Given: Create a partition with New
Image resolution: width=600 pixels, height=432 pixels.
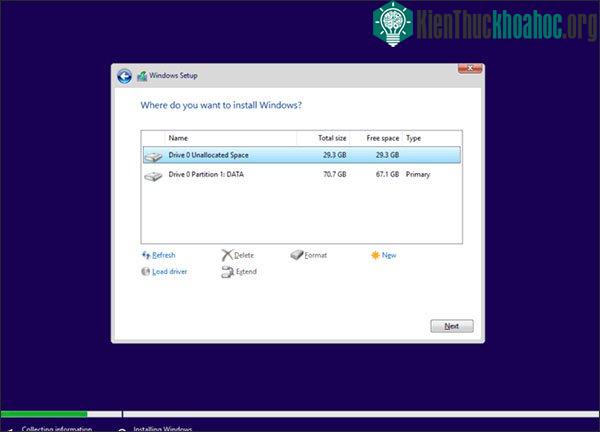Looking at the screenshot, I should point(389,255).
